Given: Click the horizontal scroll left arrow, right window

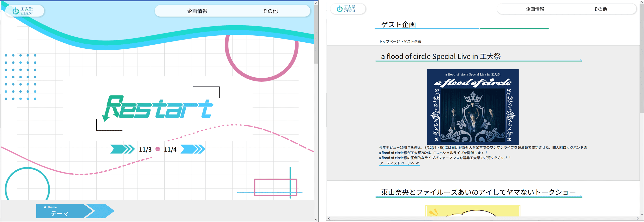Looking at the screenshot, I should tap(329, 218).
